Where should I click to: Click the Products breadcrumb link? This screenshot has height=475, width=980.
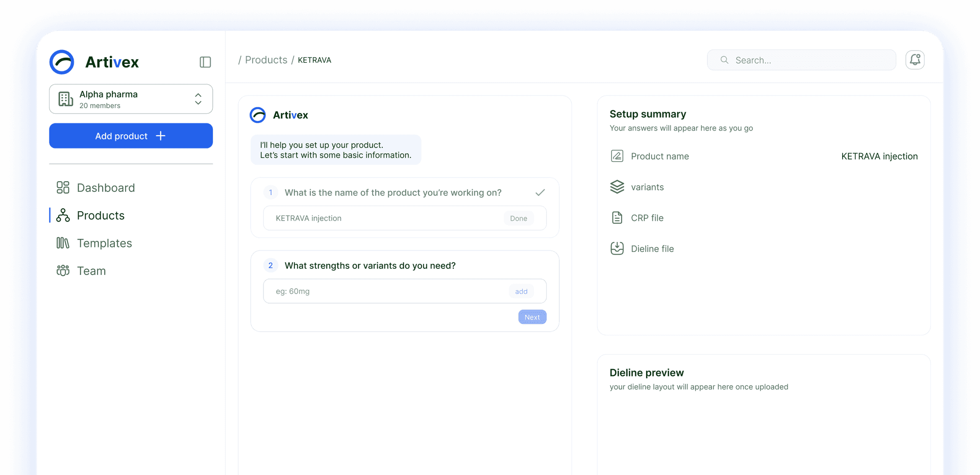point(266,60)
